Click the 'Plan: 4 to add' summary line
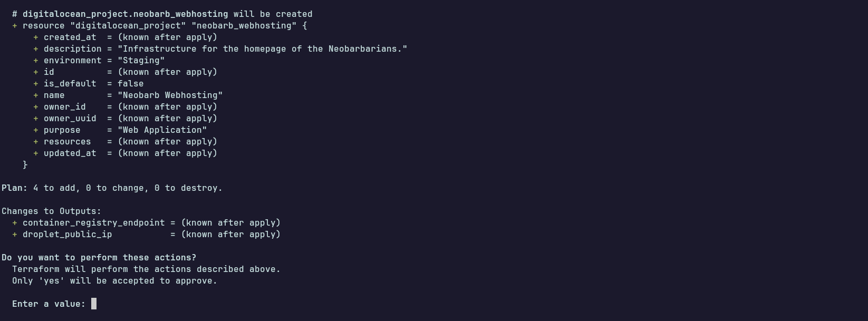Viewport: 868px width, 321px height. [112, 188]
